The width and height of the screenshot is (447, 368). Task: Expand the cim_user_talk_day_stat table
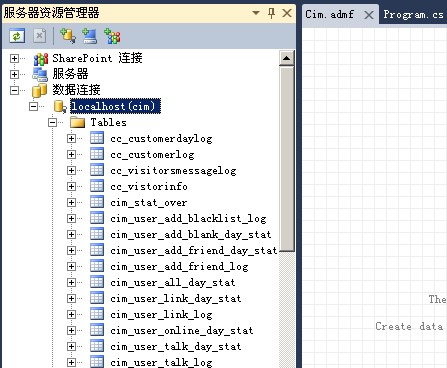tap(71, 346)
